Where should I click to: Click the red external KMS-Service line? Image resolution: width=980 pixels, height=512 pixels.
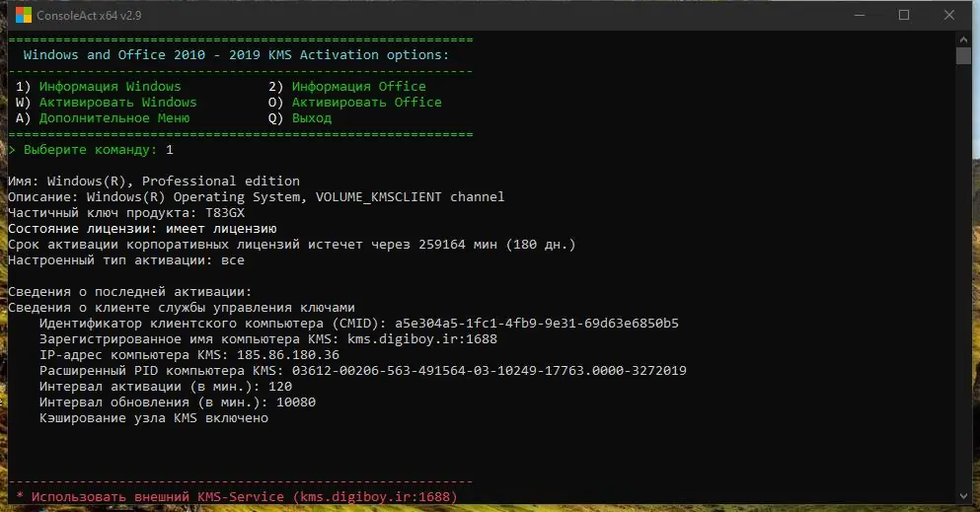pos(236,496)
